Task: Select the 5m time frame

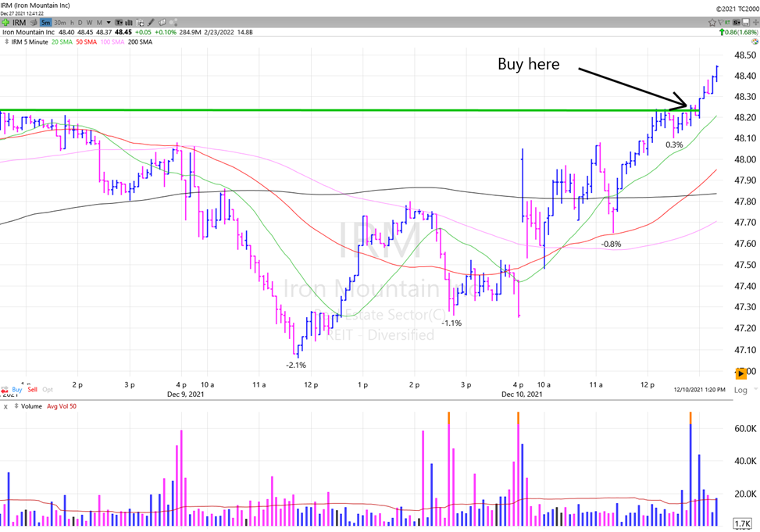Action: click(45, 23)
